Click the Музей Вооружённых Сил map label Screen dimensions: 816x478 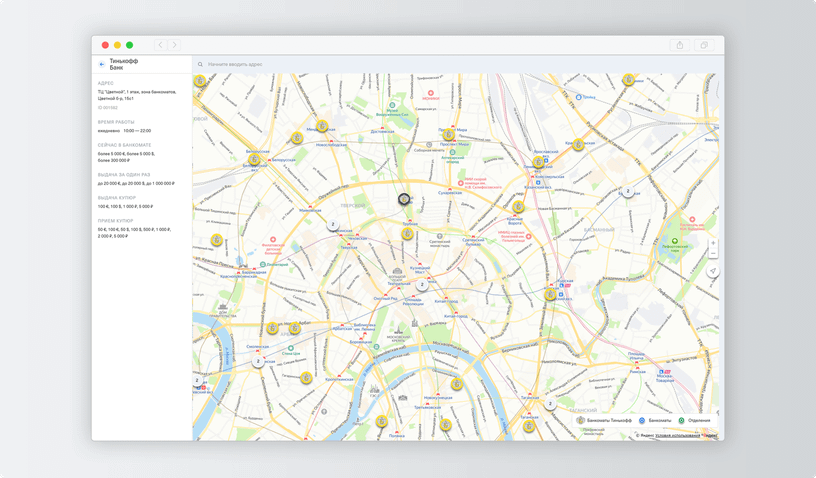click(x=392, y=112)
